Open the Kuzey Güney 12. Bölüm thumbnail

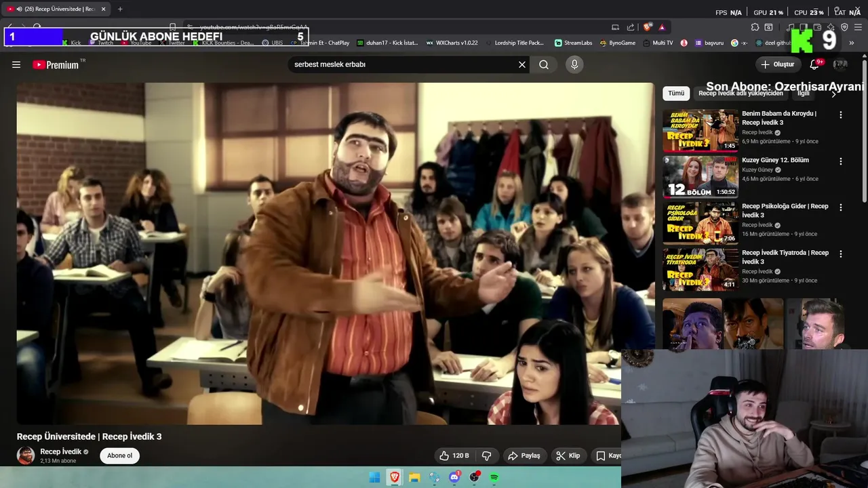pyautogui.click(x=701, y=176)
